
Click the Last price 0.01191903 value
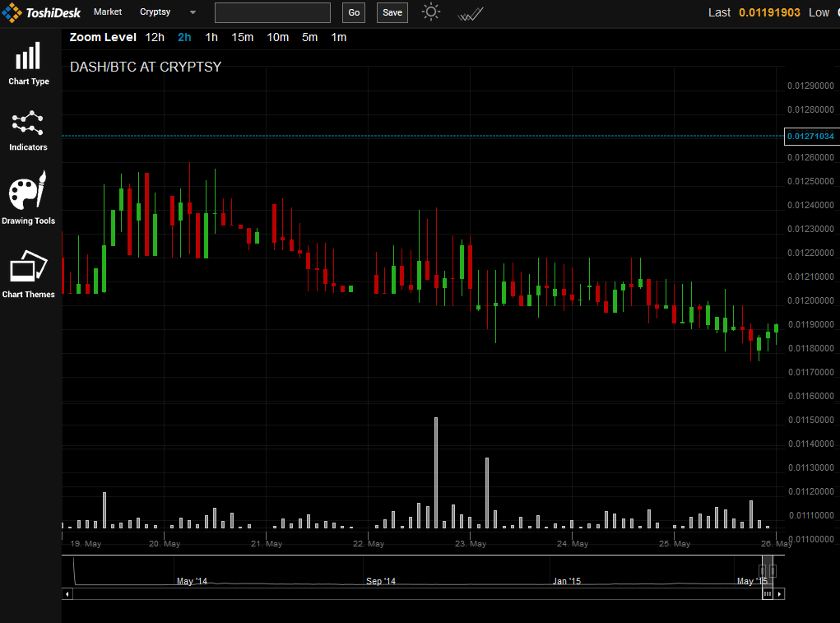(x=769, y=12)
